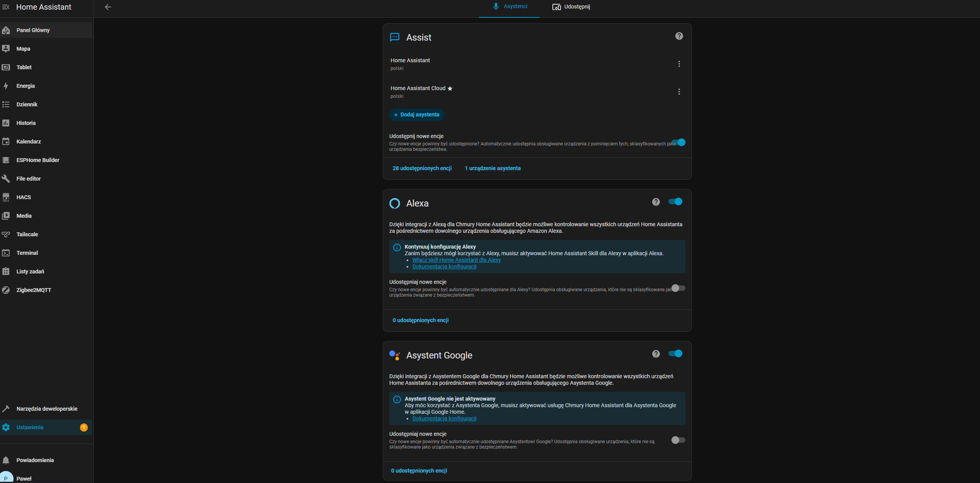Viewport: 980px width, 483px height.
Task: Click the Google Assistant help icon
Action: [656, 354]
